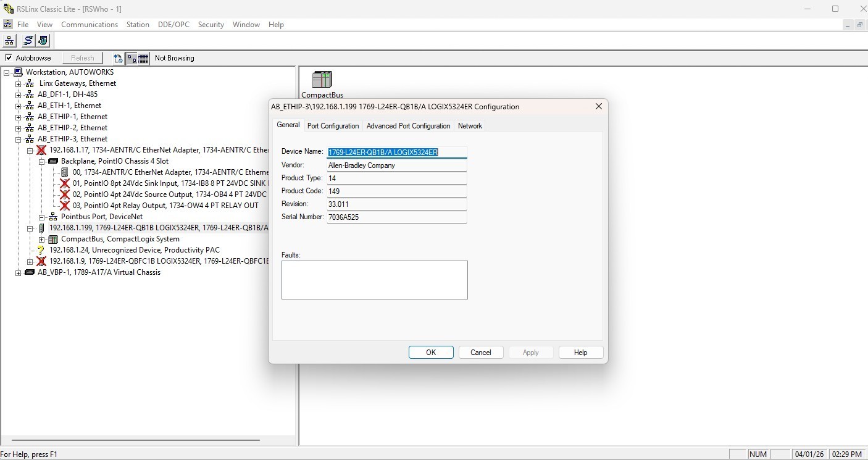
Task: Collapse the AB_ETHIP-3, Ethernet node
Action: [19, 139]
